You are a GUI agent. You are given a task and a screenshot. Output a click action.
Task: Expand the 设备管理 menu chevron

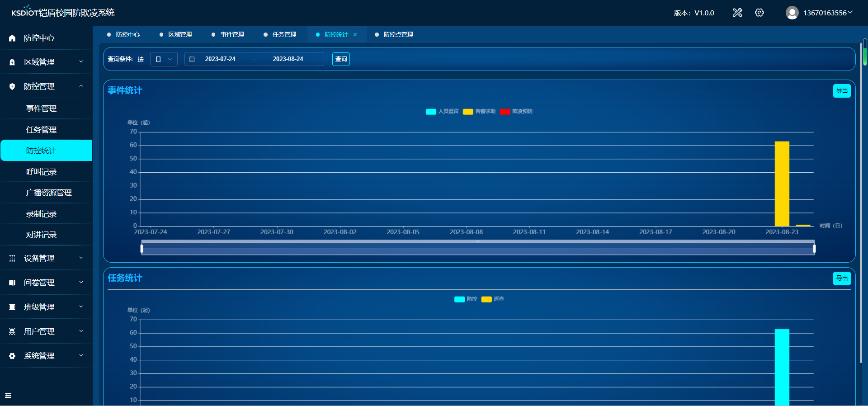pos(81,258)
